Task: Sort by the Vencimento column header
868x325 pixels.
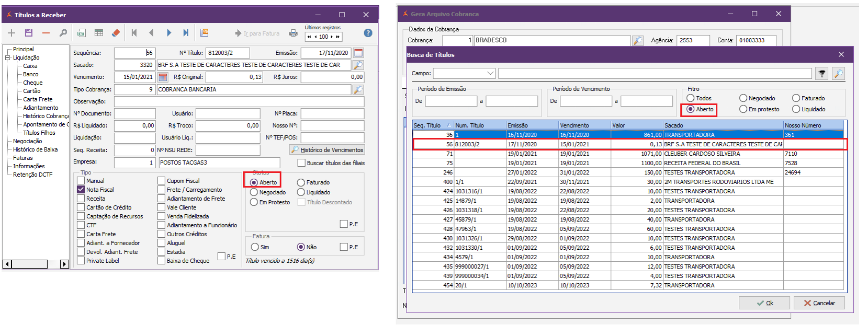Action: pos(574,125)
